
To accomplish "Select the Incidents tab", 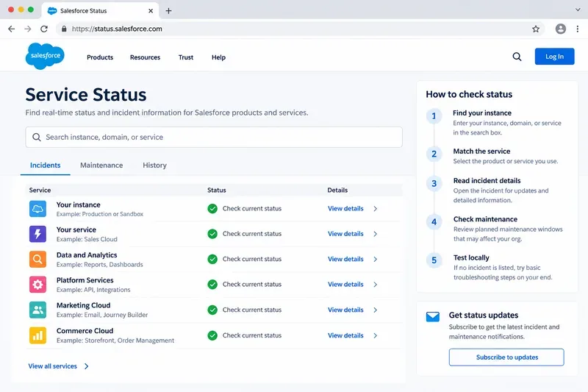I will click(46, 165).
